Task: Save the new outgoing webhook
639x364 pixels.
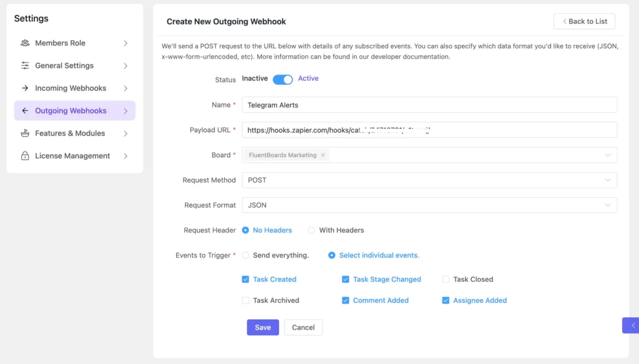Action: [x=263, y=327]
